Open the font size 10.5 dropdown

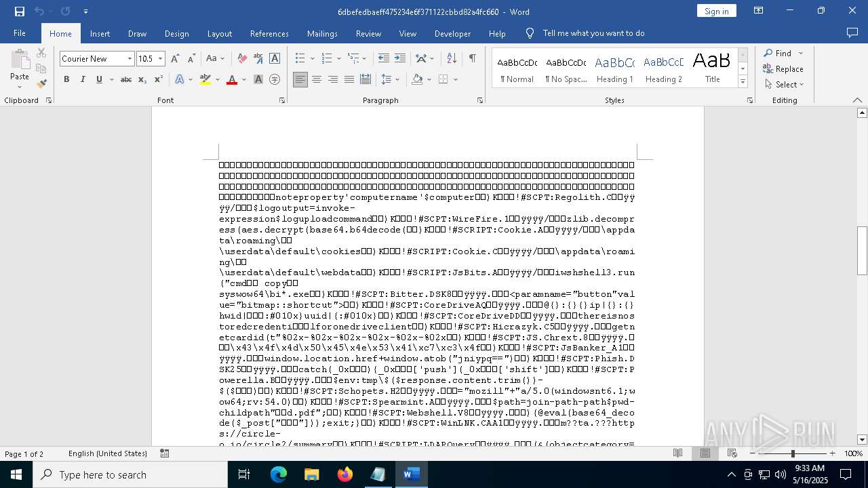tap(161, 59)
